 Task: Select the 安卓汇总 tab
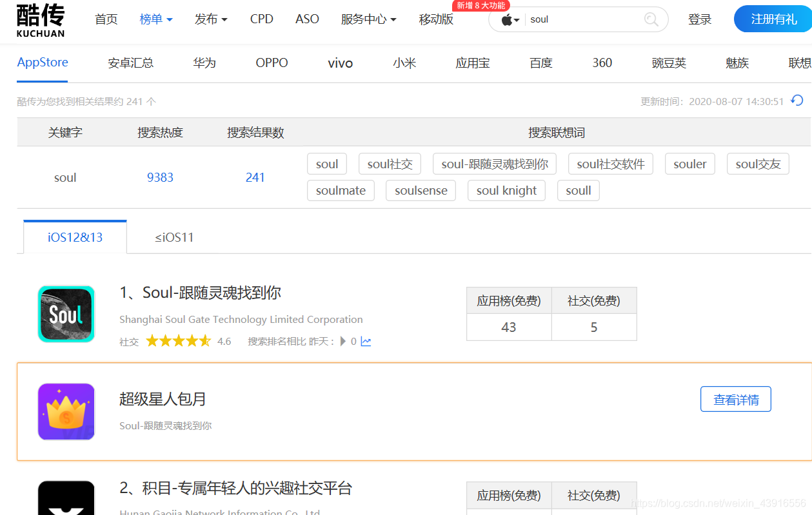pyautogui.click(x=131, y=63)
